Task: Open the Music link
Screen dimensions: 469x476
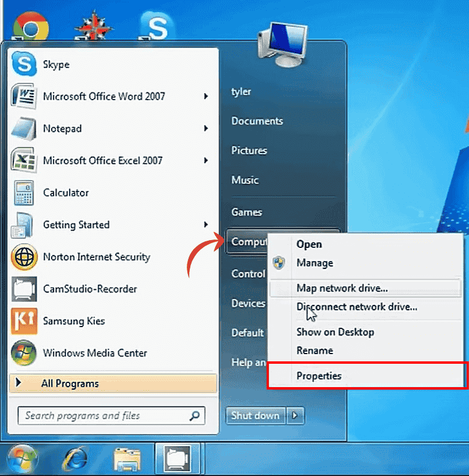Action: [x=245, y=180]
